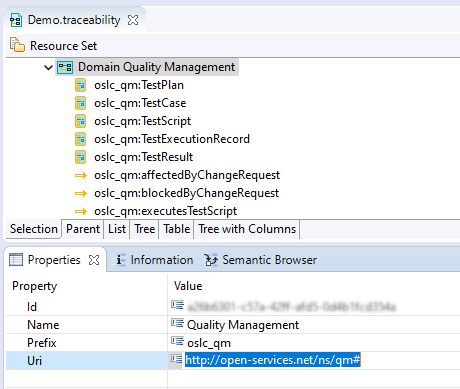Select oslc_qm:TestCase in the tree

tap(140, 103)
